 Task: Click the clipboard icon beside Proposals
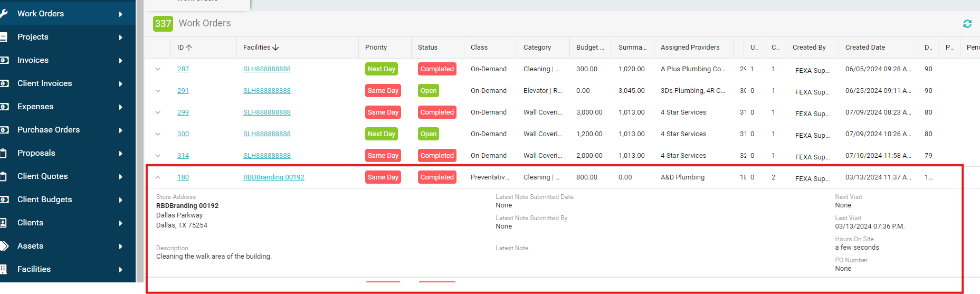(x=3, y=153)
